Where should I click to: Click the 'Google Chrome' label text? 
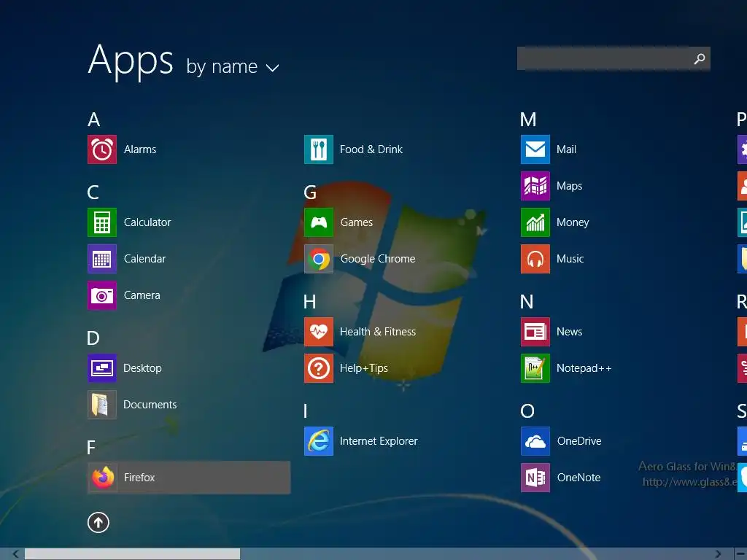pos(378,259)
